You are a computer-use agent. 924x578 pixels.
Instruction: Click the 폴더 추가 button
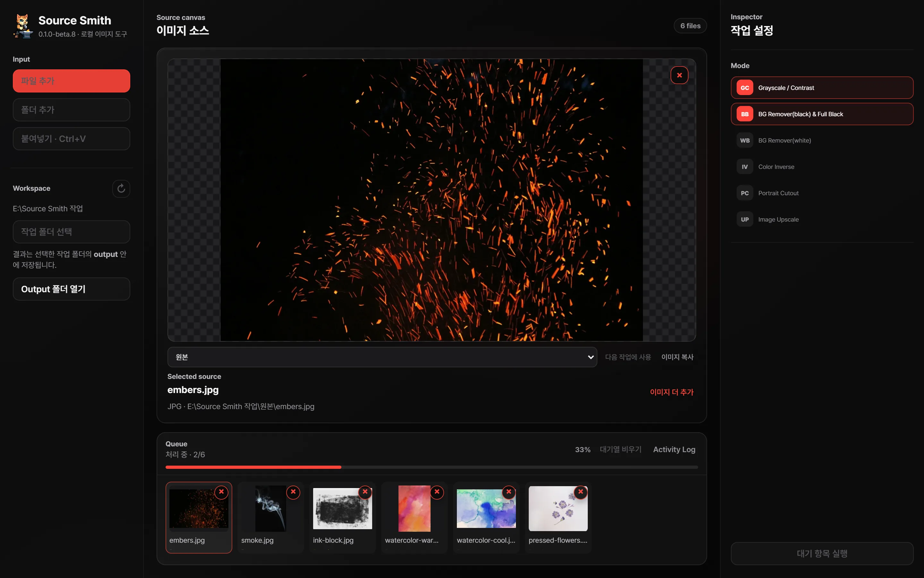[72, 110]
